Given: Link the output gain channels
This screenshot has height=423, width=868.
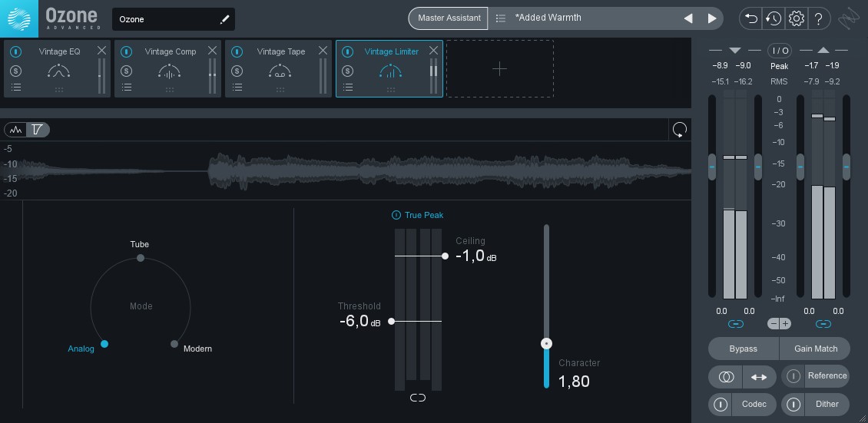Looking at the screenshot, I should point(823,324).
